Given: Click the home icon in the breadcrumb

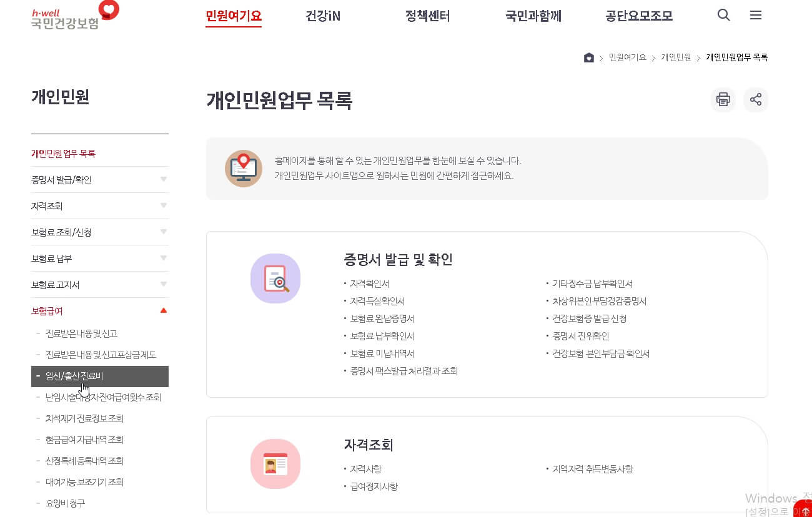Looking at the screenshot, I should coord(588,57).
